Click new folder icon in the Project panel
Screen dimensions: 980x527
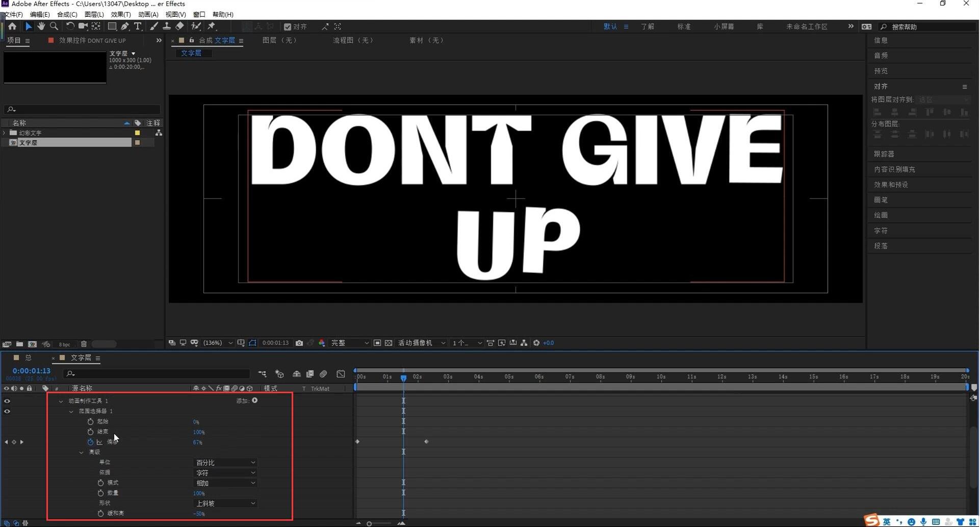[19, 344]
